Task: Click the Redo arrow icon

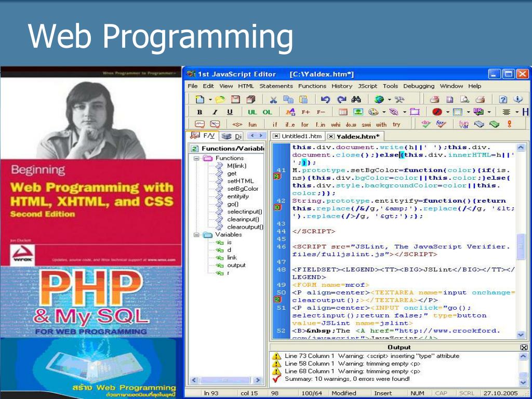Action: pos(341,99)
